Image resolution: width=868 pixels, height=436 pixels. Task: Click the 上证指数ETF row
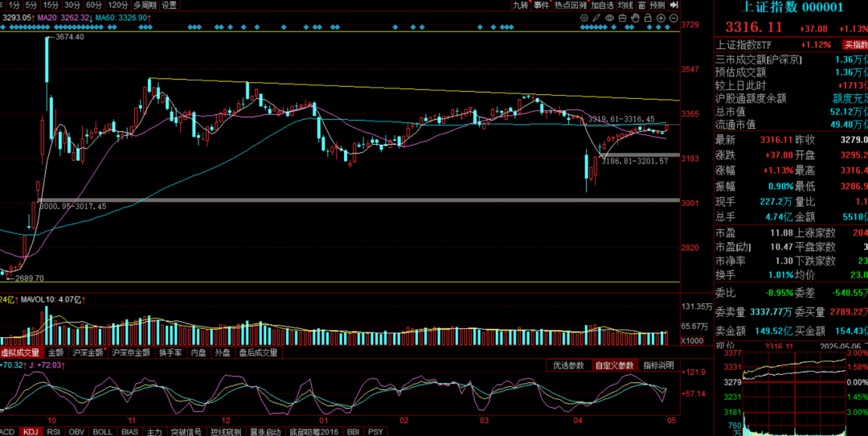pyautogui.click(x=792, y=45)
